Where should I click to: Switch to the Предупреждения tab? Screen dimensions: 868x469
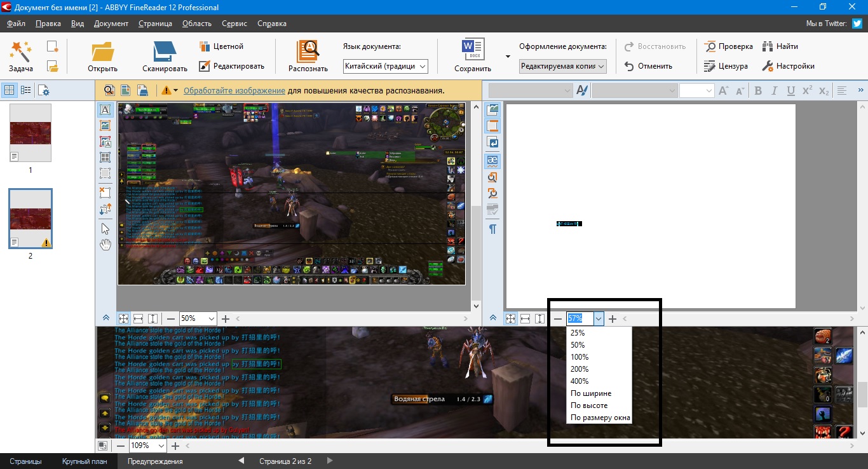click(155, 461)
